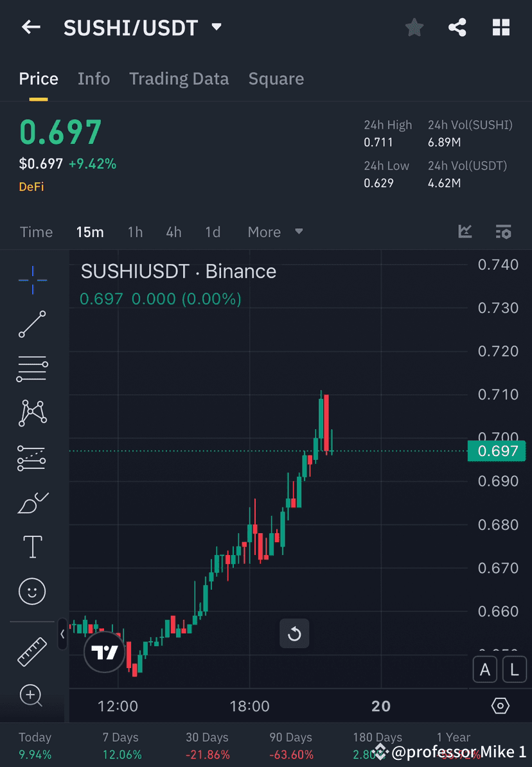The width and height of the screenshot is (532, 767).
Task: Select the brush drawing tool
Action: [32, 503]
